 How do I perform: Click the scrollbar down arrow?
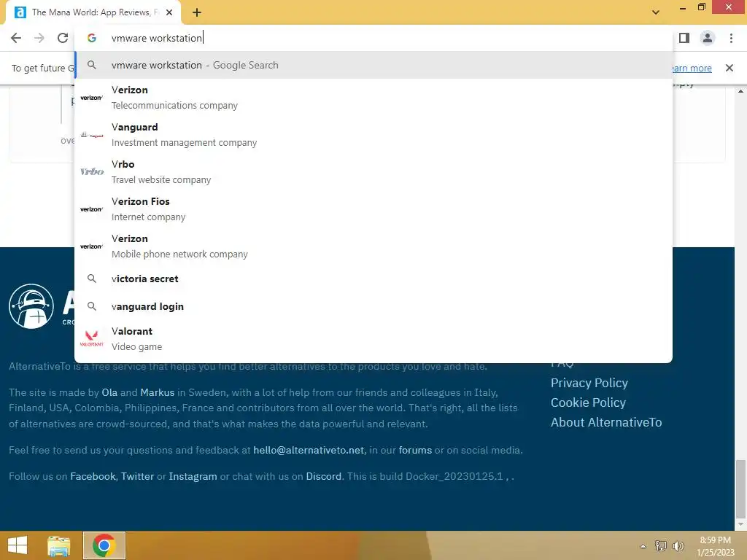coord(740,524)
